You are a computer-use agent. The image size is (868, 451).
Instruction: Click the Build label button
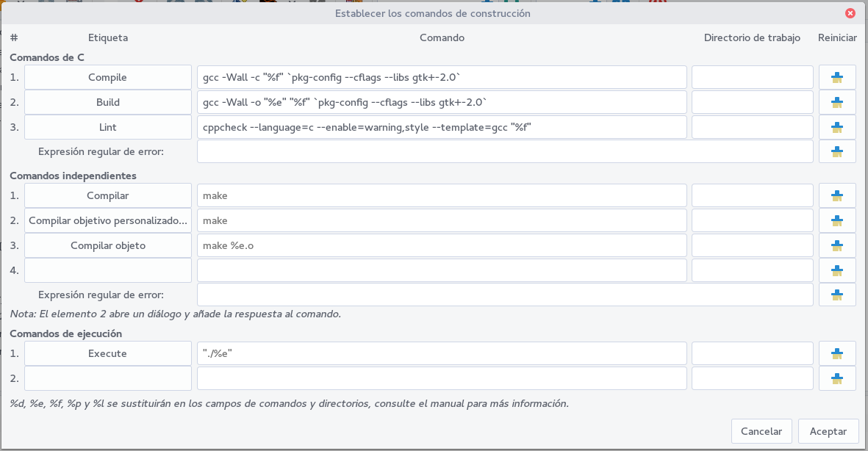coord(107,101)
